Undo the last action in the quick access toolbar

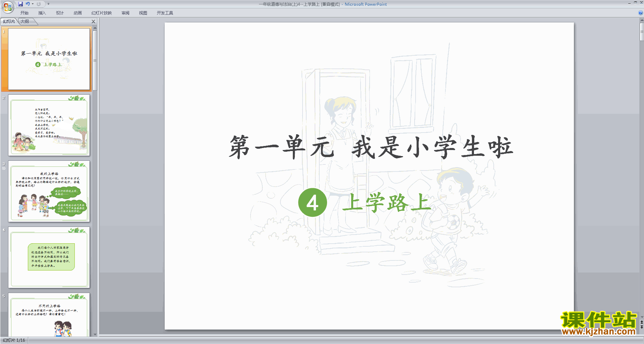28,4
